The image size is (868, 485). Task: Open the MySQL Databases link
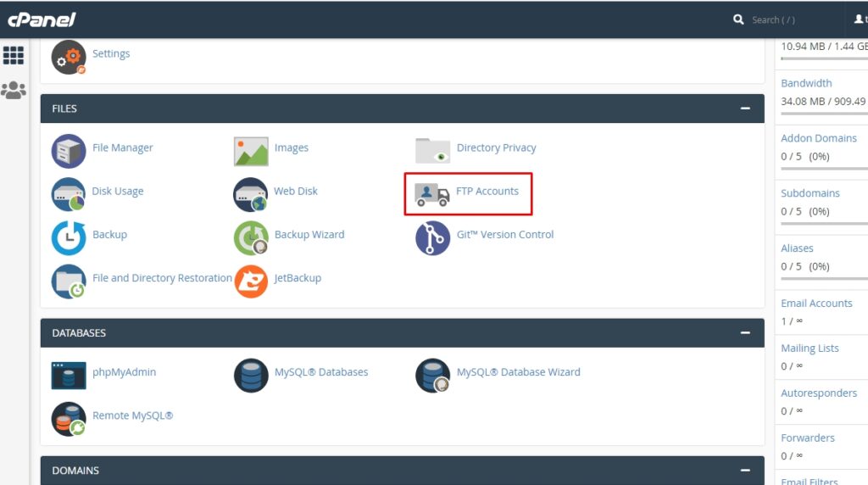321,372
